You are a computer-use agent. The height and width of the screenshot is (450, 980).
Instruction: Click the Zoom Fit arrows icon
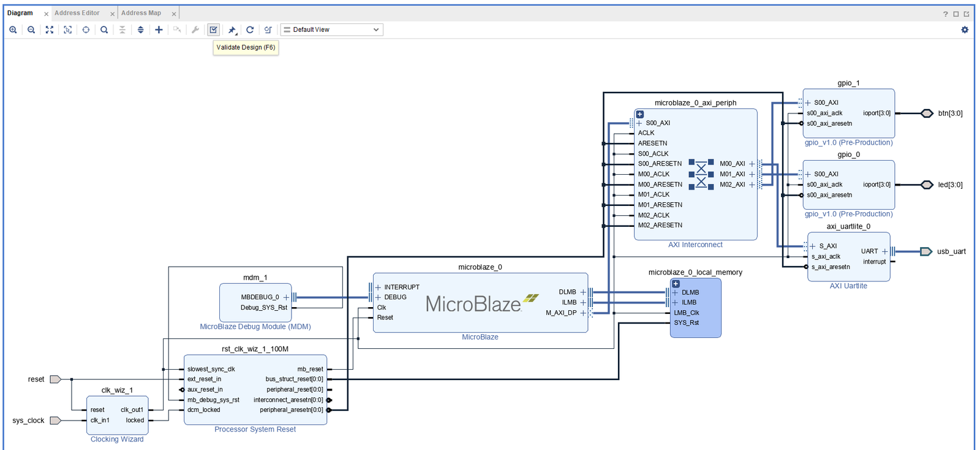[50, 29]
